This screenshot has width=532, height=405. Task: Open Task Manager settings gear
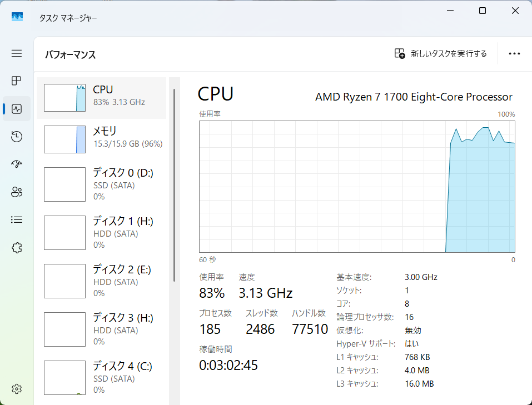[17, 388]
